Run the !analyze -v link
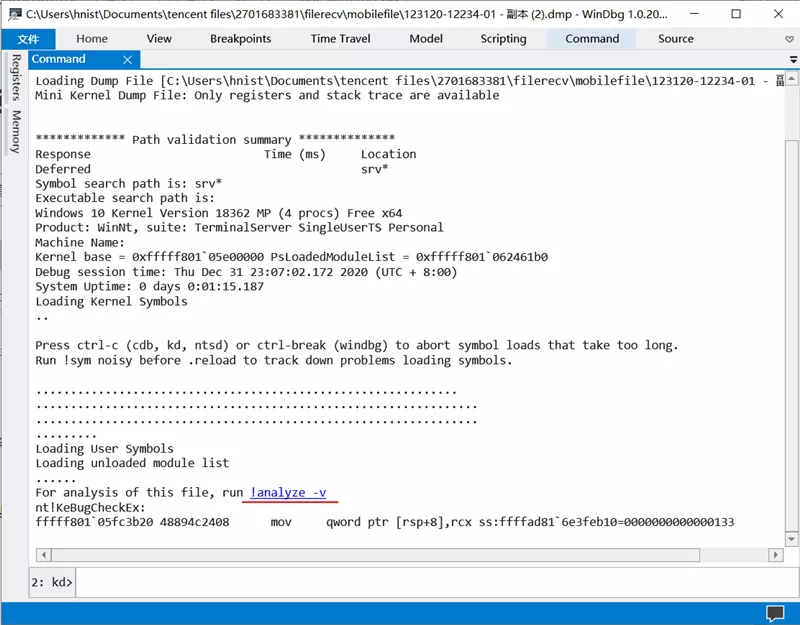 click(x=288, y=492)
